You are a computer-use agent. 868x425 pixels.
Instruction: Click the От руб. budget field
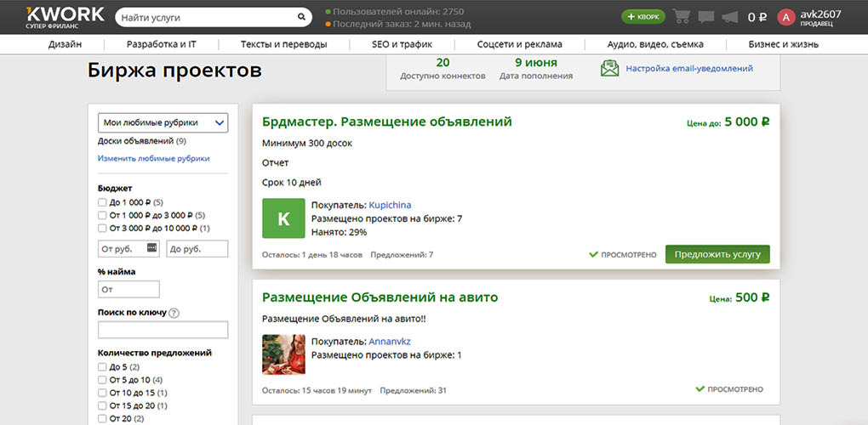(x=128, y=249)
